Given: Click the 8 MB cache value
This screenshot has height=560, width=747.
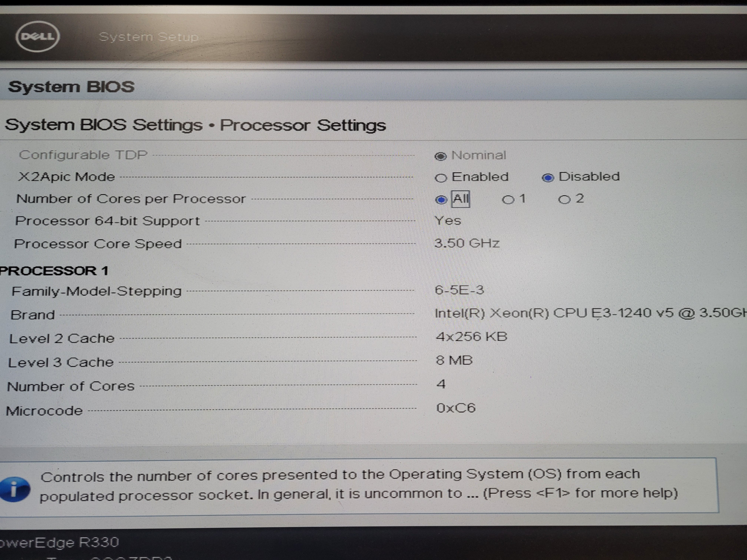Looking at the screenshot, I should pyautogui.click(x=454, y=360).
